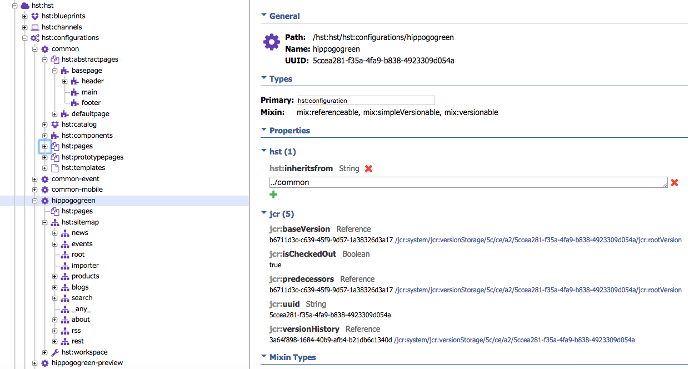699x369 pixels.
Task: Select the common-mobile tree node
Action: 77,190
